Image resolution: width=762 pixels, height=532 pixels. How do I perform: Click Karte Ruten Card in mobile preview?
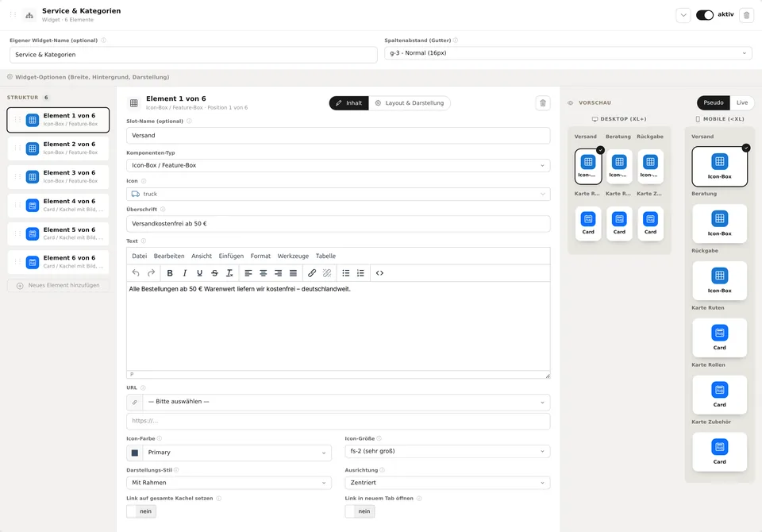tap(720, 337)
